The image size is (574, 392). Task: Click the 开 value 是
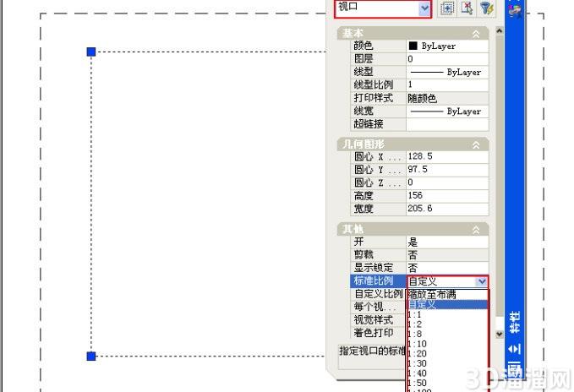click(447, 242)
